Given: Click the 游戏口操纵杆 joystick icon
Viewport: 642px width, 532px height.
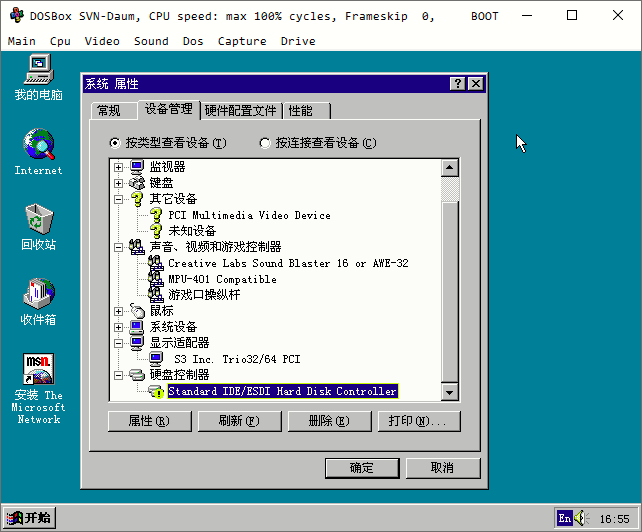Looking at the screenshot, I should (x=156, y=294).
